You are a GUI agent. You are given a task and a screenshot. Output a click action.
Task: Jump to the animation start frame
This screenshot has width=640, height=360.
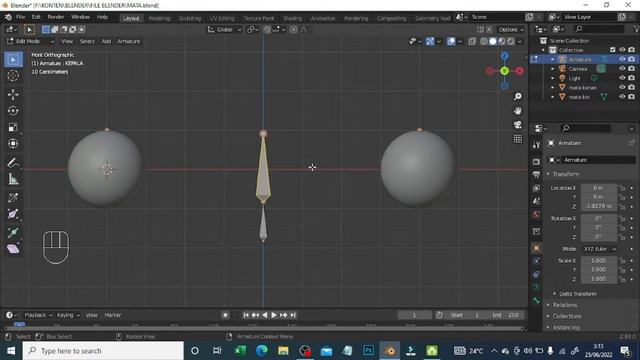246,315
